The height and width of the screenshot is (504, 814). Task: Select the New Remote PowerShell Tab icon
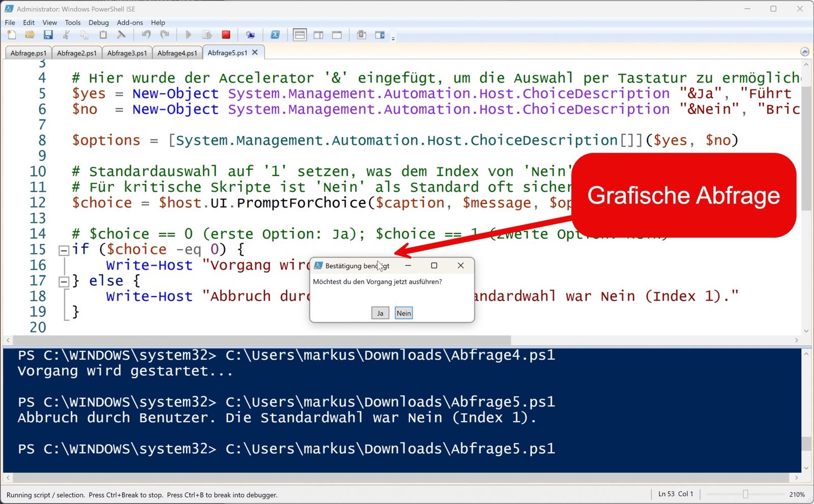[x=250, y=35]
